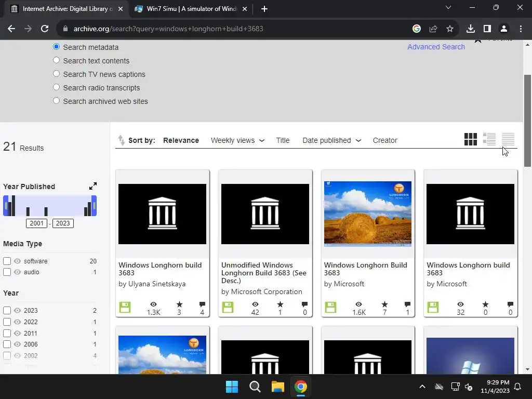Click the 2001 start year field
Screen dimensions: 532x399
tap(37, 223)
